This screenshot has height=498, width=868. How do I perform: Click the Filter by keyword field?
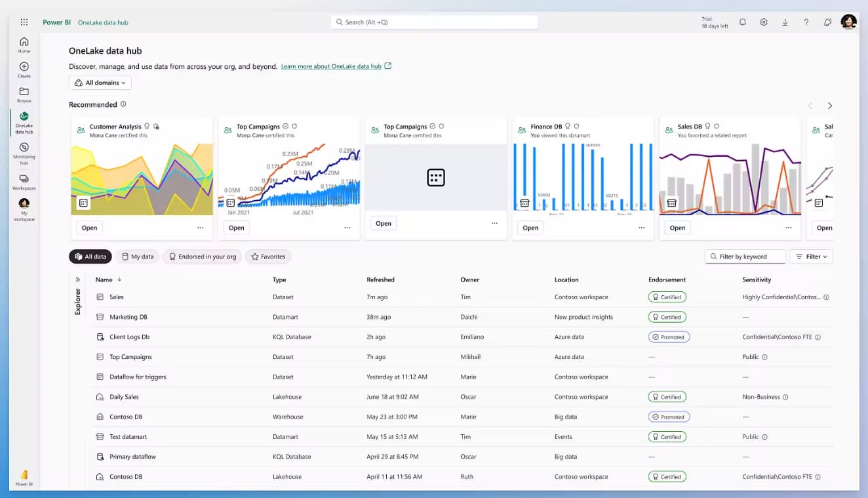click(745, 257)
